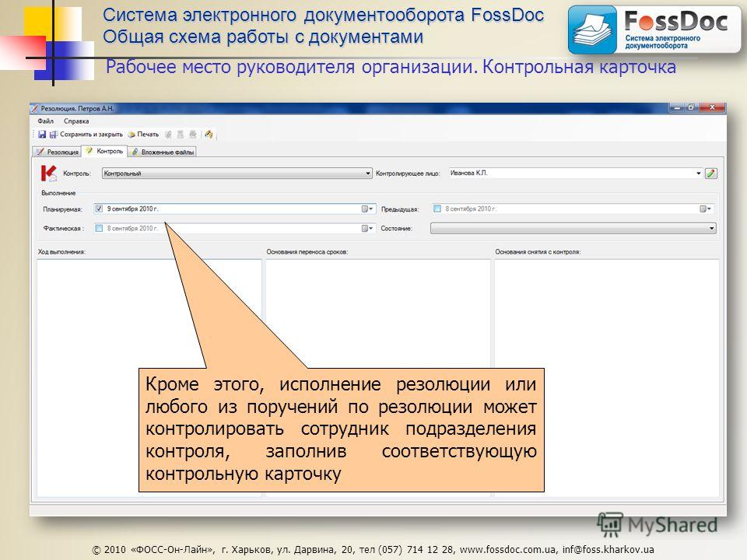
Task: Click the greyed icon right of the trash icon
Action: point(192,135)
